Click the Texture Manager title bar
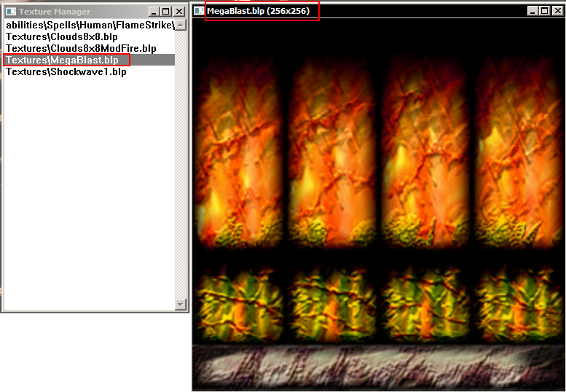Screen dimensions: 566x392 click(x=95, y=12)
